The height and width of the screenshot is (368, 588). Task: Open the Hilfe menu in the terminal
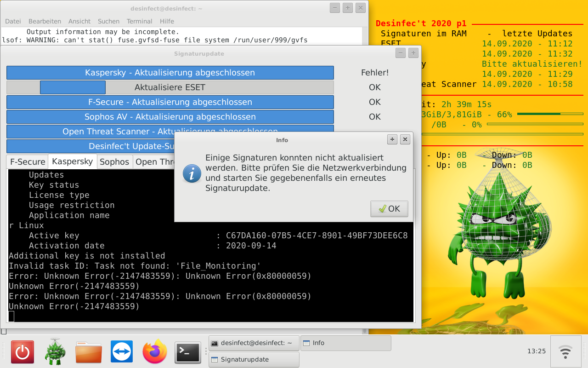click(x=167, y=21)
